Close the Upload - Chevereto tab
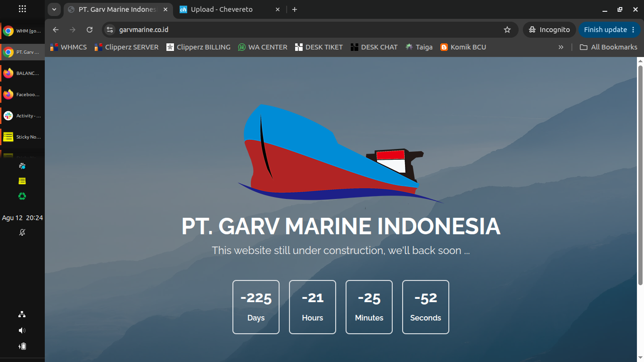The image size is (644, 362). (x=278, y=9)
